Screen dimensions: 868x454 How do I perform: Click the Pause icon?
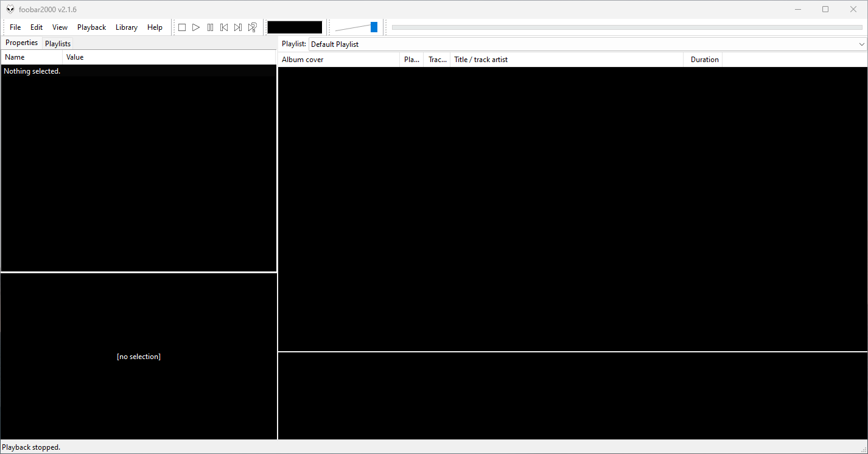pos(210,27)
